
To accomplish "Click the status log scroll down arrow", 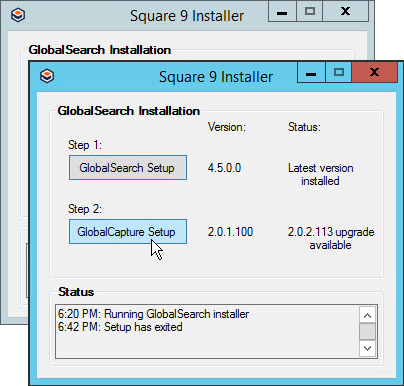I will [367, 348].
